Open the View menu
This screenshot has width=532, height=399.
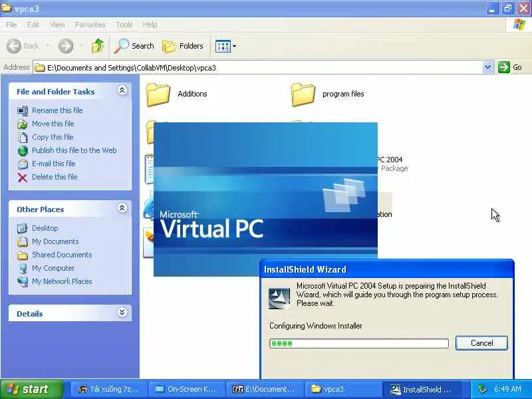point(57,25)
